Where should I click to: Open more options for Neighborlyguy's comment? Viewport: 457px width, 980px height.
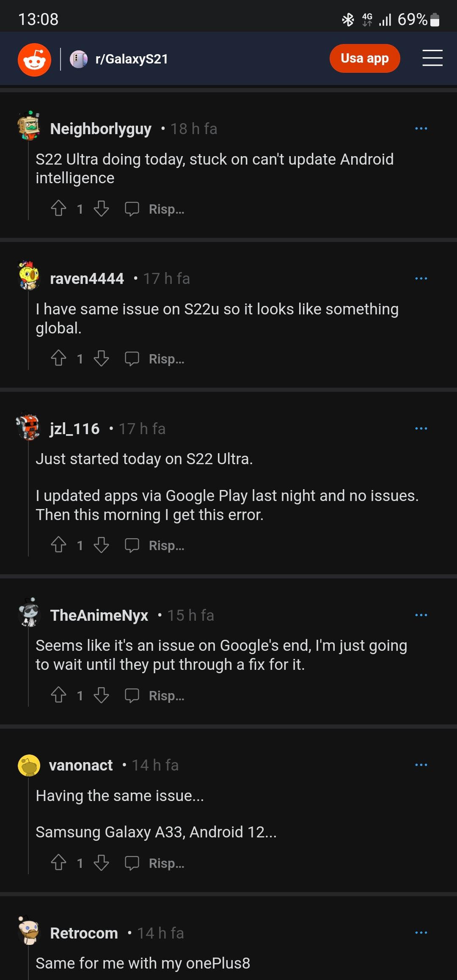(x=421, y=129)
